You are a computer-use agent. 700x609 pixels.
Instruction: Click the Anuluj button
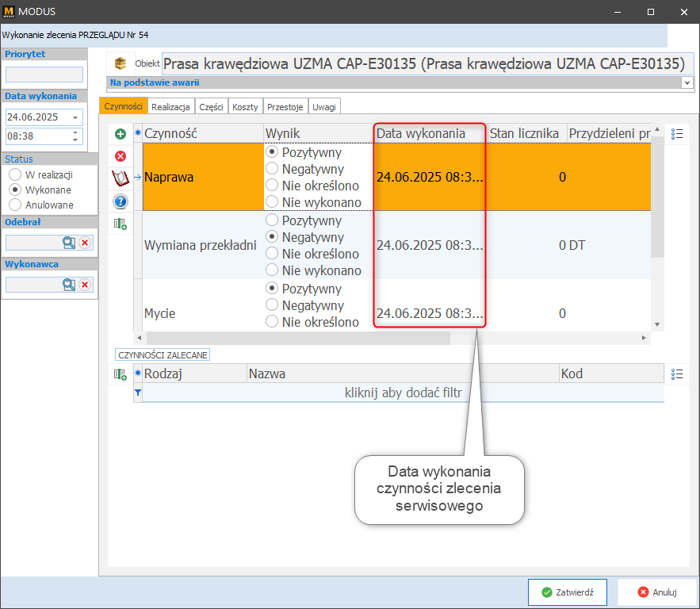(656, 592)
